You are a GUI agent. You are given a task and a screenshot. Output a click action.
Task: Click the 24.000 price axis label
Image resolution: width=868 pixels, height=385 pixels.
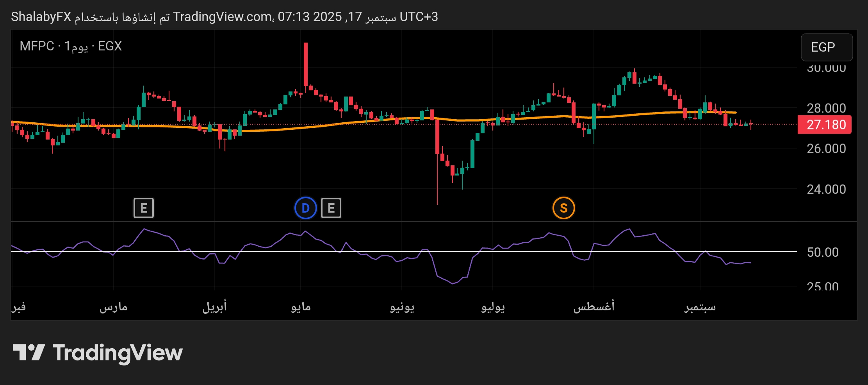coord(826,189)
